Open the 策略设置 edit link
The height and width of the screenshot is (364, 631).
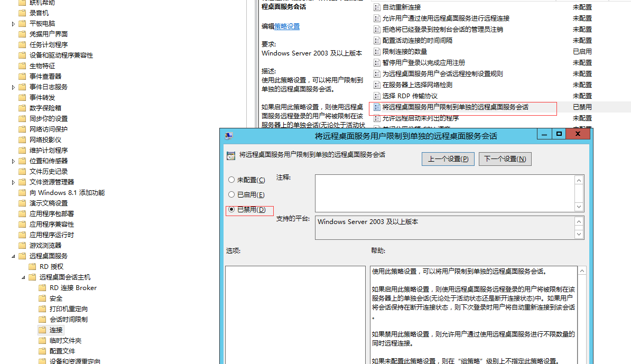click(x=286, y=26)
